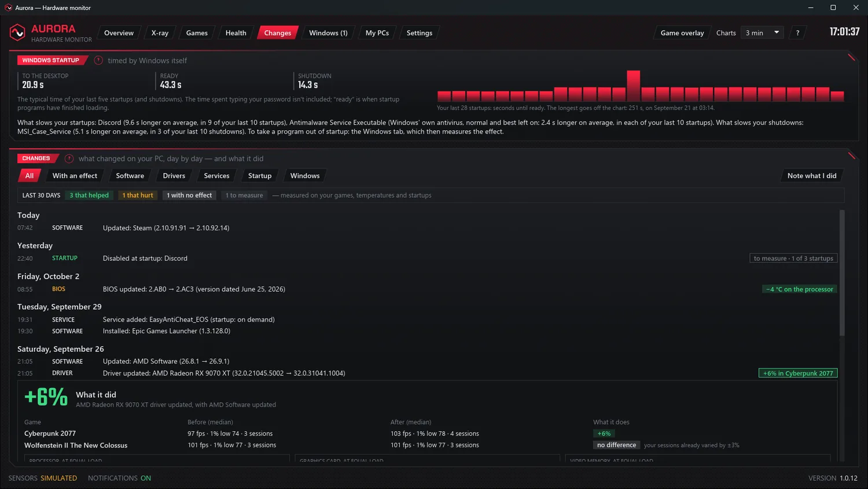Open the Windows (1) tab
868x489 pixels.
point(328,33)
